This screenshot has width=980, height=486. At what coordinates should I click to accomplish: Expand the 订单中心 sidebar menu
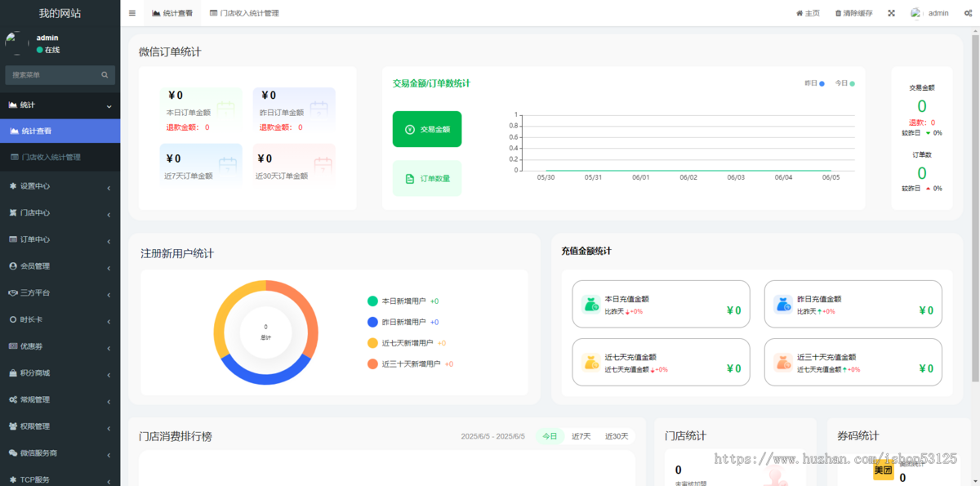coord(60,239)
